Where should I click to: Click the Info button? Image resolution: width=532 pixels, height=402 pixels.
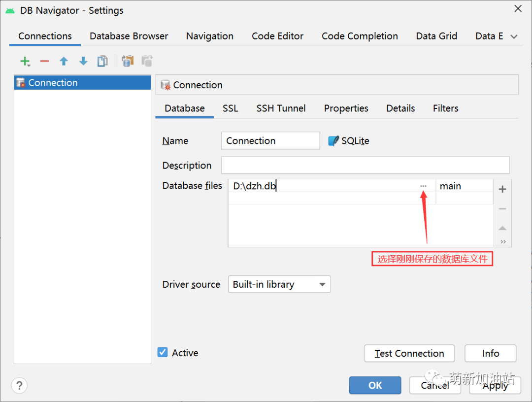(491, 354)
